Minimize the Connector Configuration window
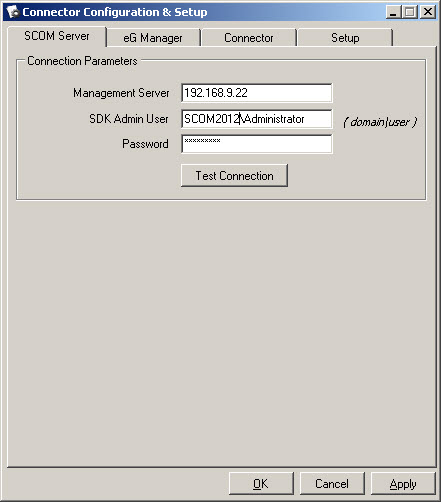 pos(393,12)
